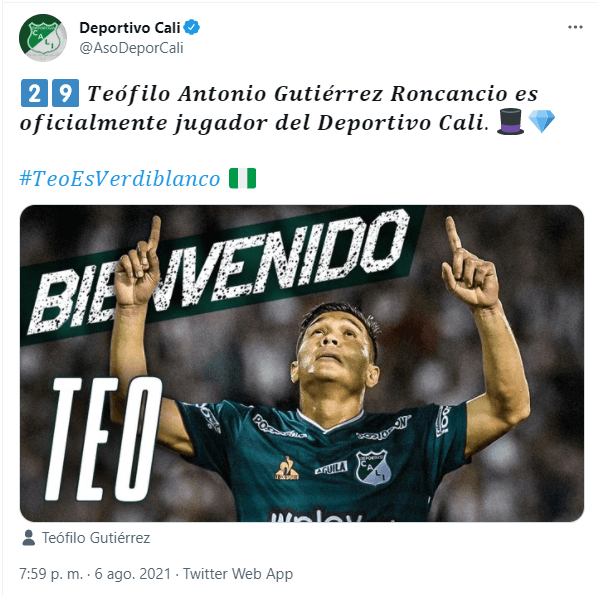Open the Bienvenido Teo image
This screenshot has width=598, height=596.
302,363
